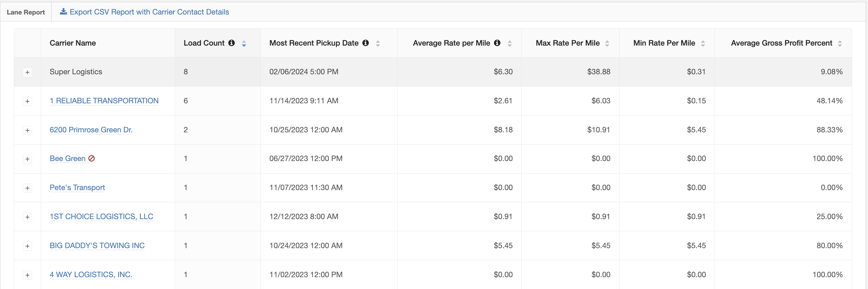Expand the 1 RELIABLE TRANSPORTATION row
The height and width of the screenshot is (289, 868).
coord(27,101)
